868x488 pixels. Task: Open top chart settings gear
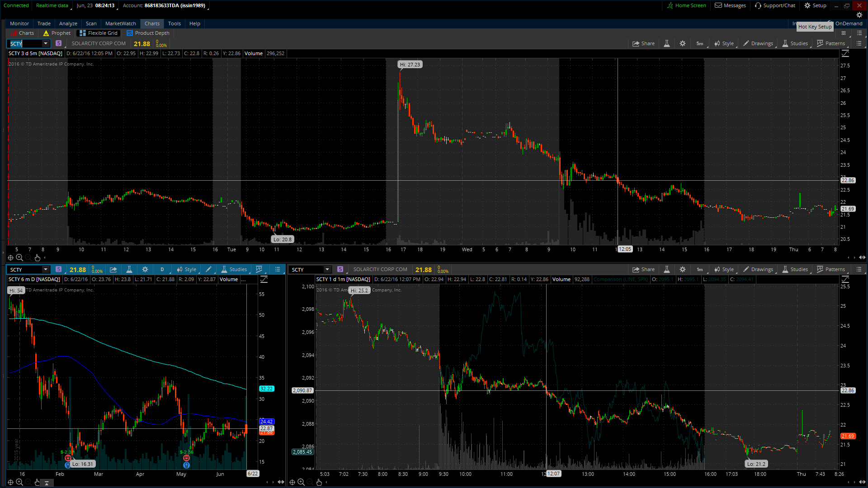(x=683, y=43)
